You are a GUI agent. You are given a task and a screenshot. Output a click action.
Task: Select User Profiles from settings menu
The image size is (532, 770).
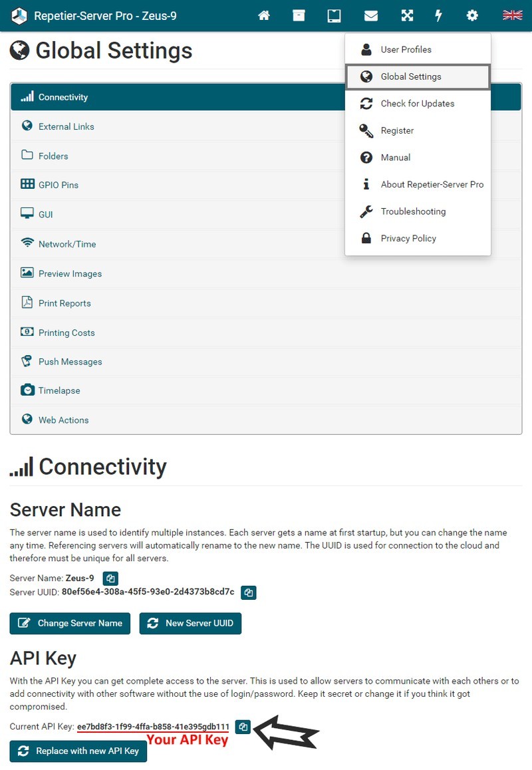406,50
